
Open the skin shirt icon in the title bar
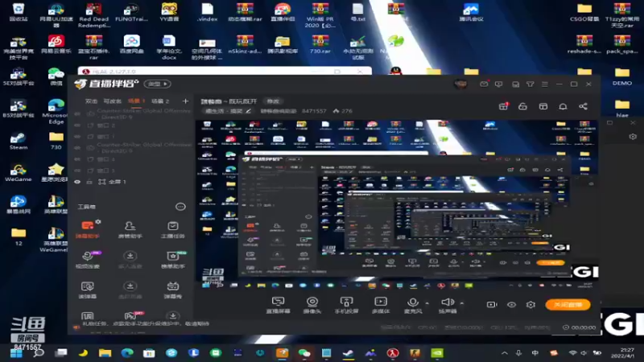530,84
